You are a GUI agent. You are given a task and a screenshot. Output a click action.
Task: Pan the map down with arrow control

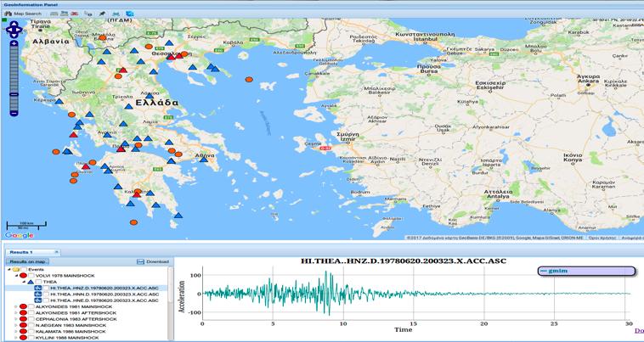[14, 36]
